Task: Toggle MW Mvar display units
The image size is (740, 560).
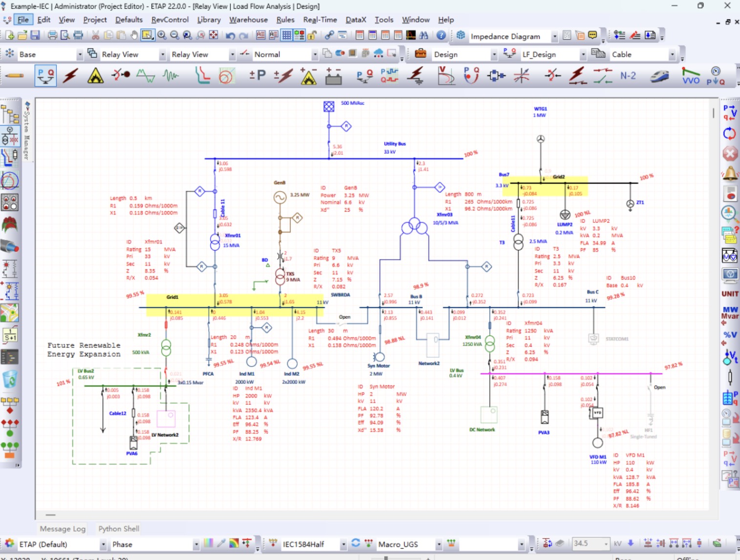Action: [x=730, y=313]
